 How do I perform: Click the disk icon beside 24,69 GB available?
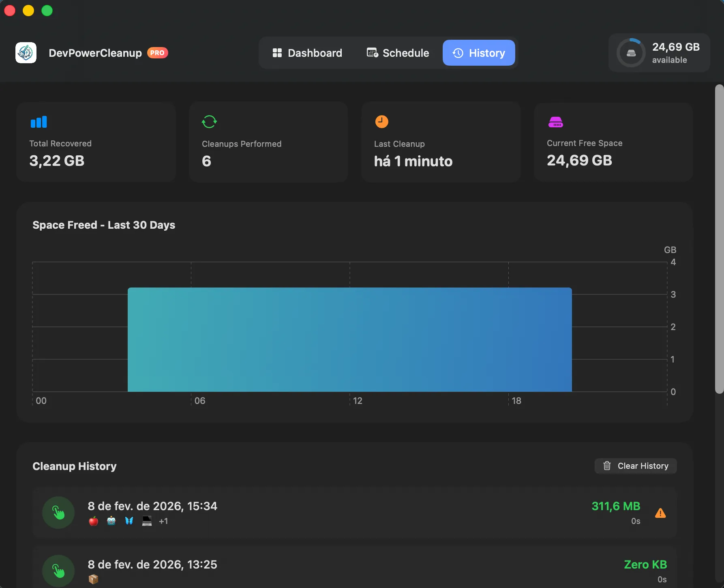tap(631, 52)
